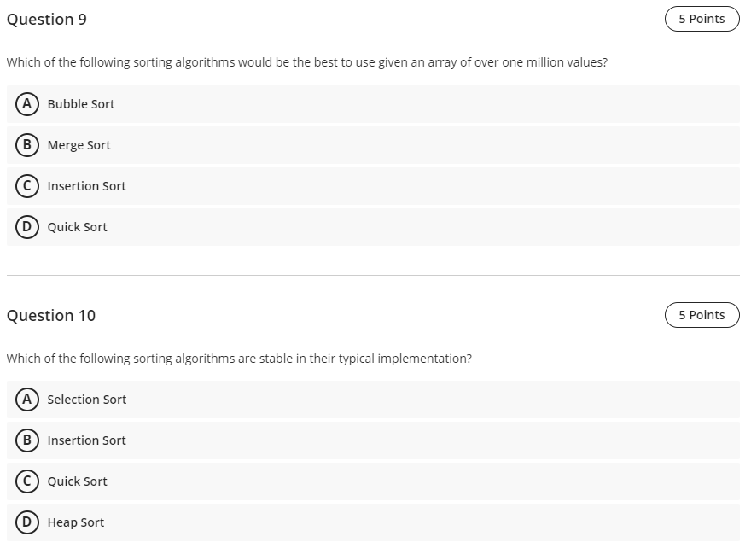Click the Insertion Sort text in Question 9
This screenshot has width=751, height=560.
(x=87, y=186)
